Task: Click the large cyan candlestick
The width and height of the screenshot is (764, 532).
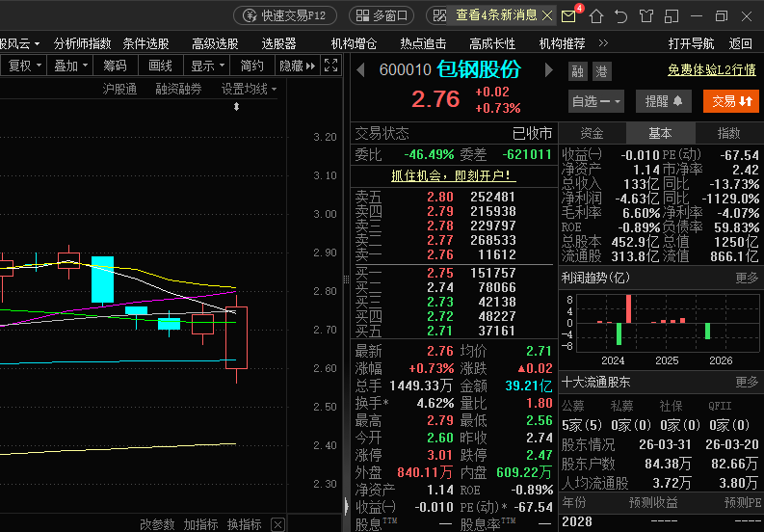Action: [102, 279]
